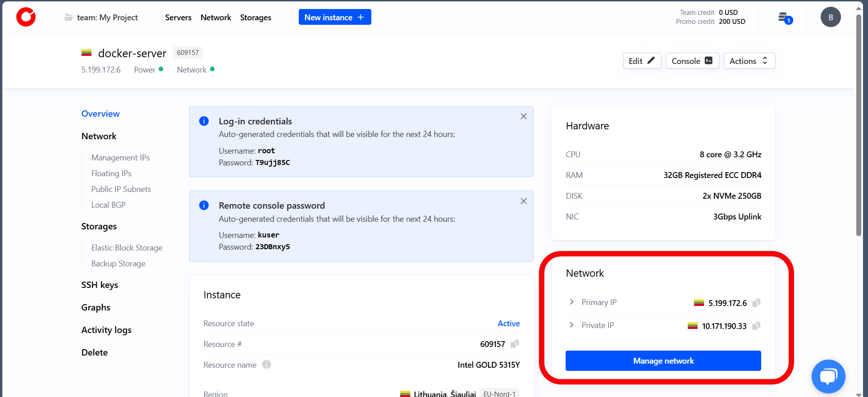Open the server Console

tap(692, 61)
